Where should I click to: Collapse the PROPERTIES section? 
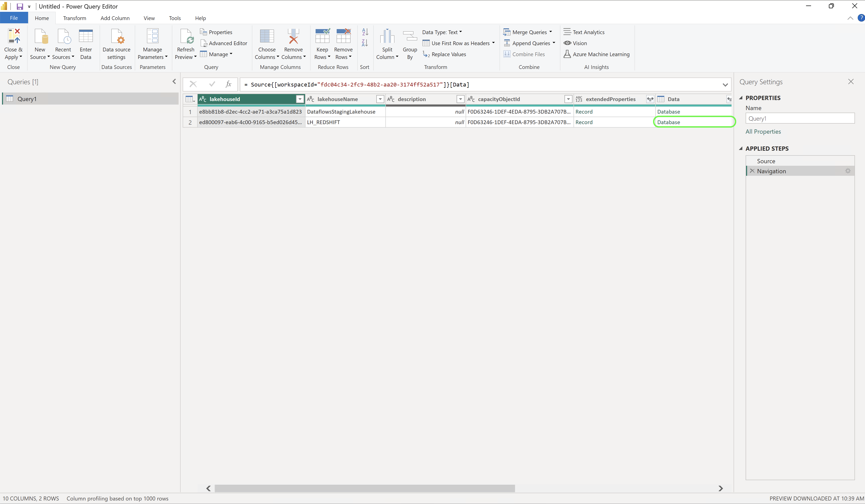click(x=741, y=98)
